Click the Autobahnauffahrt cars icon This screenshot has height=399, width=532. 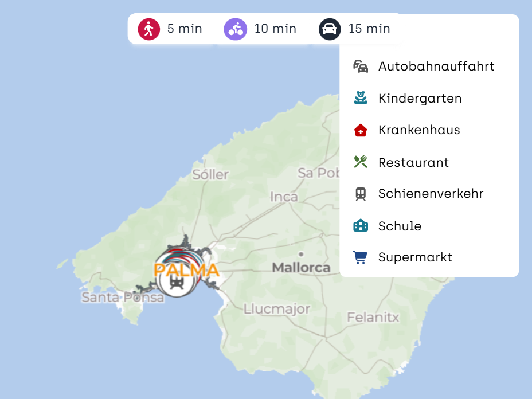coord(360,66)
